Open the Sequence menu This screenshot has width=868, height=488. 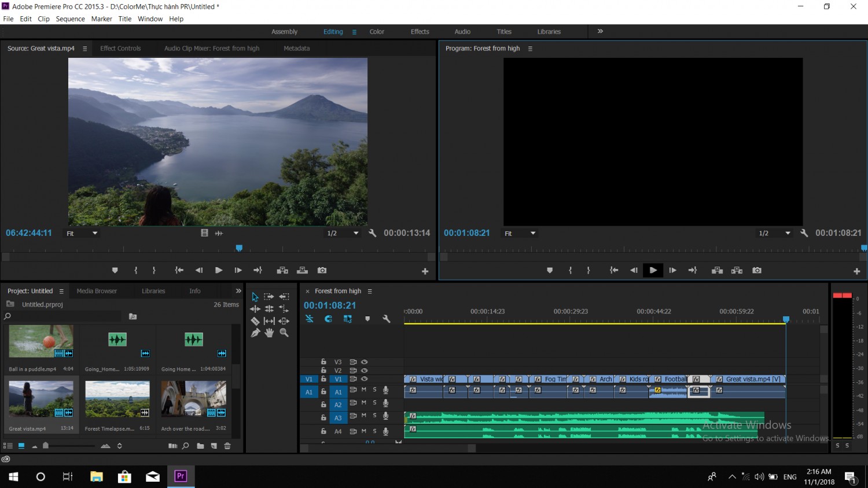click(71, 19)
